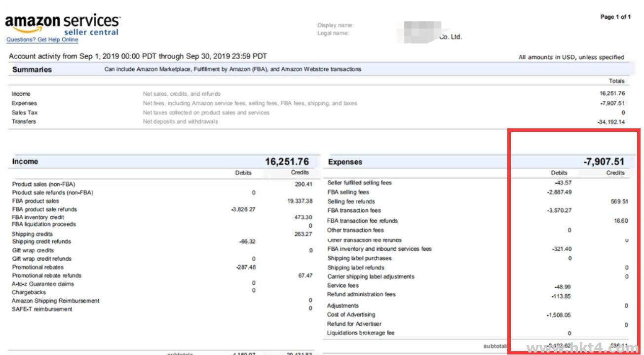Click the 'FBA inventory credit' label

tap(38, 217)
